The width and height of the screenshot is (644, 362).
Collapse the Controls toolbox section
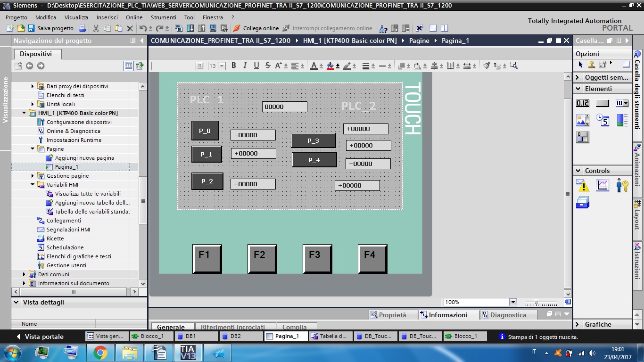tap(578, 171)
